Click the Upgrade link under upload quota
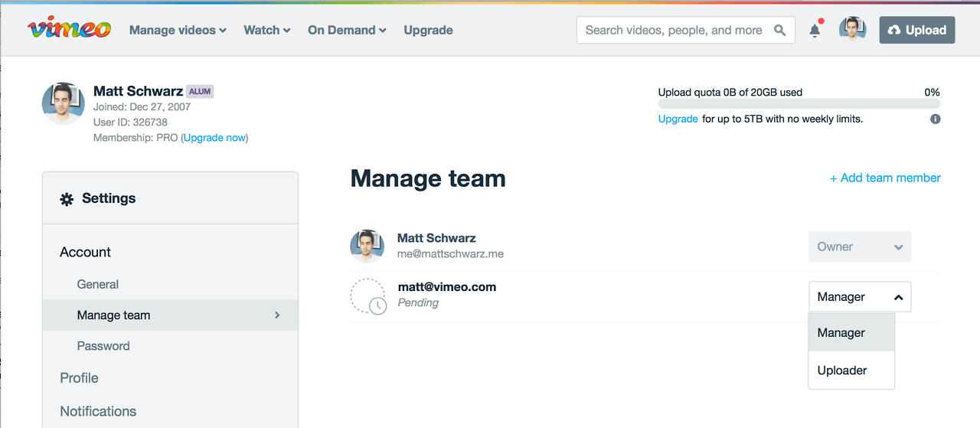 [x=678, y=119]
